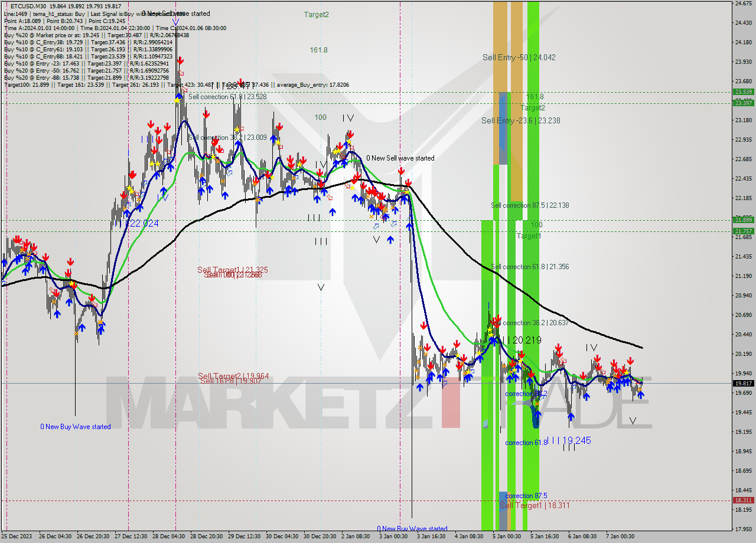Click the 'Sell correction 61.8 | 23.528' label
The height and width of the screenshot is (543, 756).
tap(227, 96)
